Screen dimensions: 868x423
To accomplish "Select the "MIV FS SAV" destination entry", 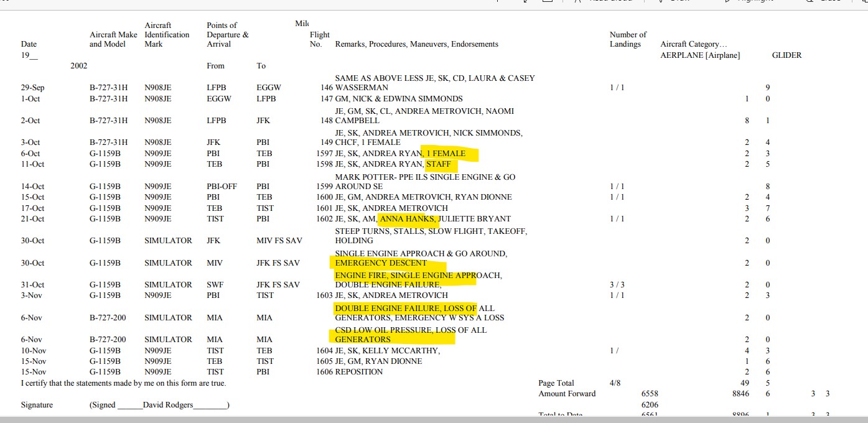I will 278,241.
